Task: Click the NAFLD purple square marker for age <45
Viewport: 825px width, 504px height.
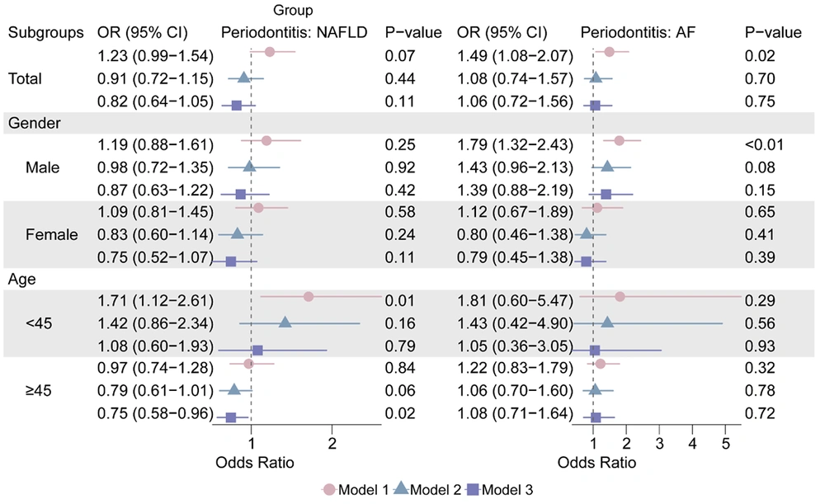Action: (x=257, y=351)
